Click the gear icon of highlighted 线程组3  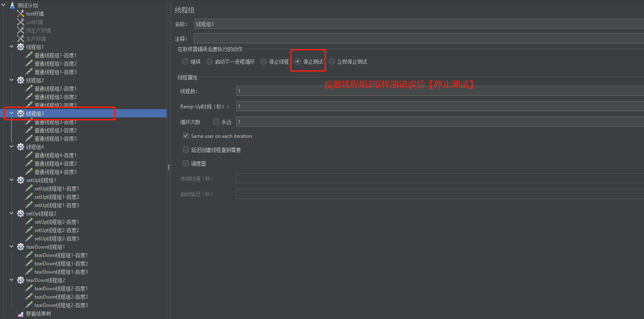[20, 114]
